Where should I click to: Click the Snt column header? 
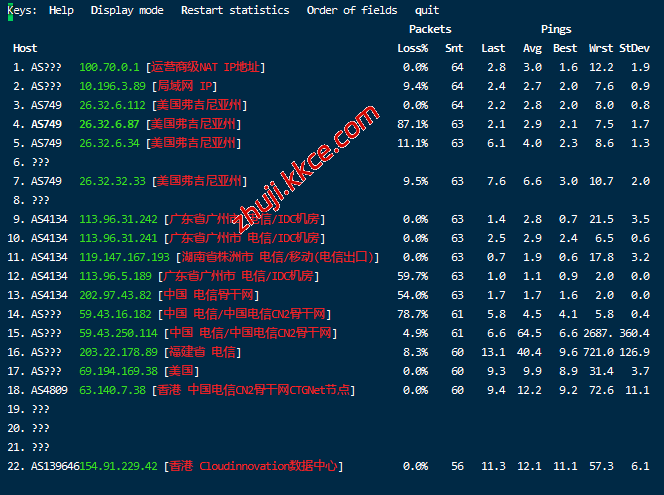(454, 48)
